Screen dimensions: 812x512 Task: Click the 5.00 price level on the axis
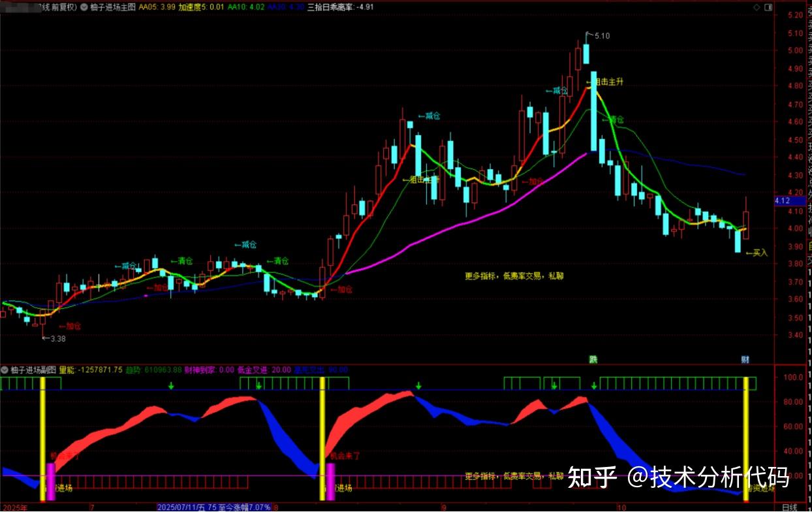(x=795, y=51)
